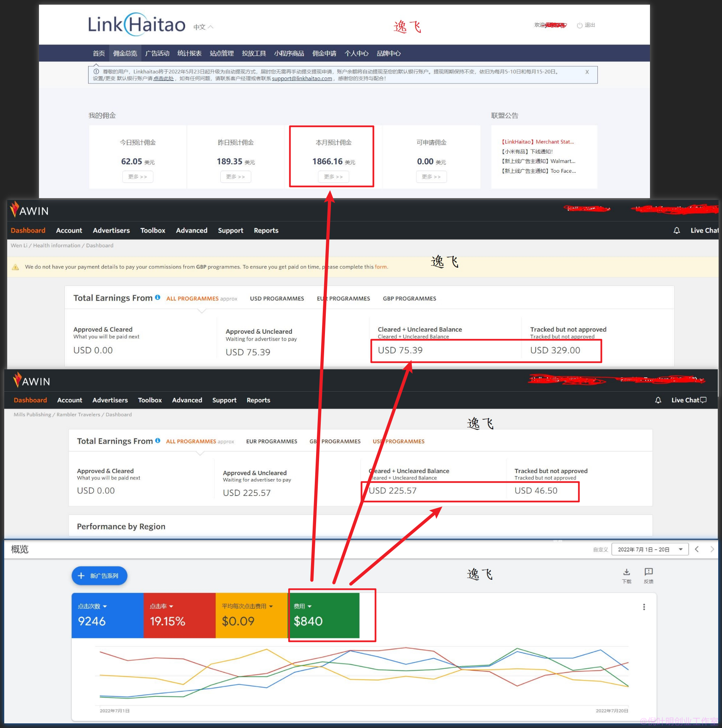Click the warning icon in GBP notice
The height and width of the screenshot is (728, 722).
click(15, 267)
